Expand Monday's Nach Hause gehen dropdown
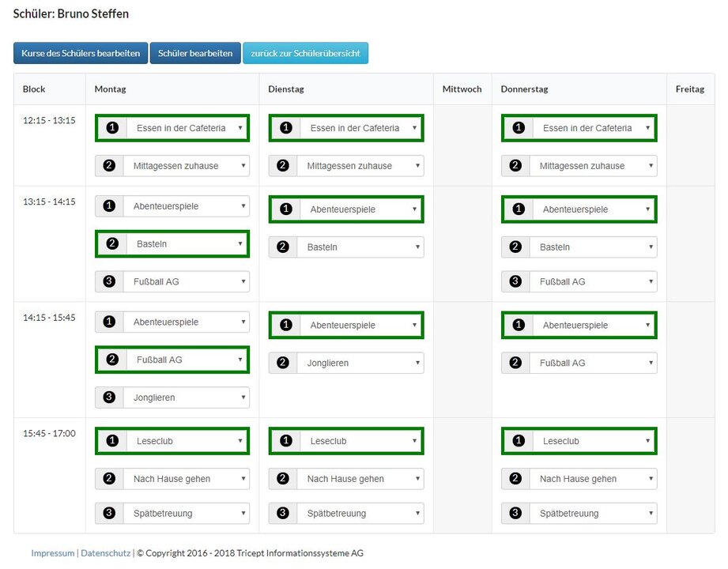Image resolution: width=728 pixels, height=569 pixels. tap(186, 479)
